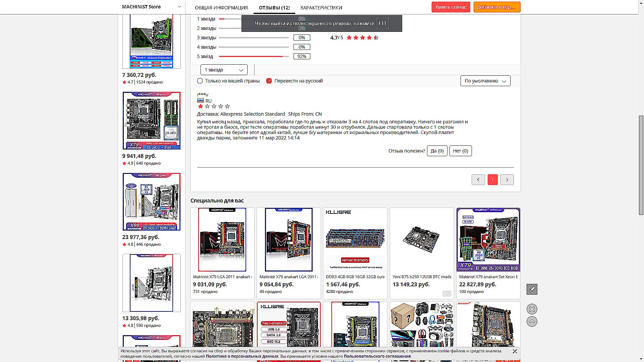Screen dimensions: 644x362
Task: Click the scroll-to-top arrow icon
Action: pos(532,321)
